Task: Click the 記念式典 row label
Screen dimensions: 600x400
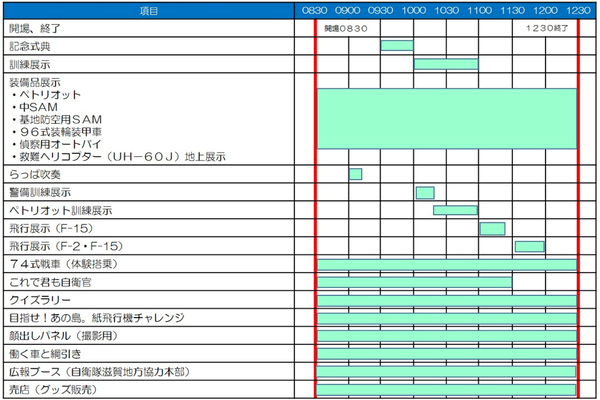Action: (x=30, y=46)
